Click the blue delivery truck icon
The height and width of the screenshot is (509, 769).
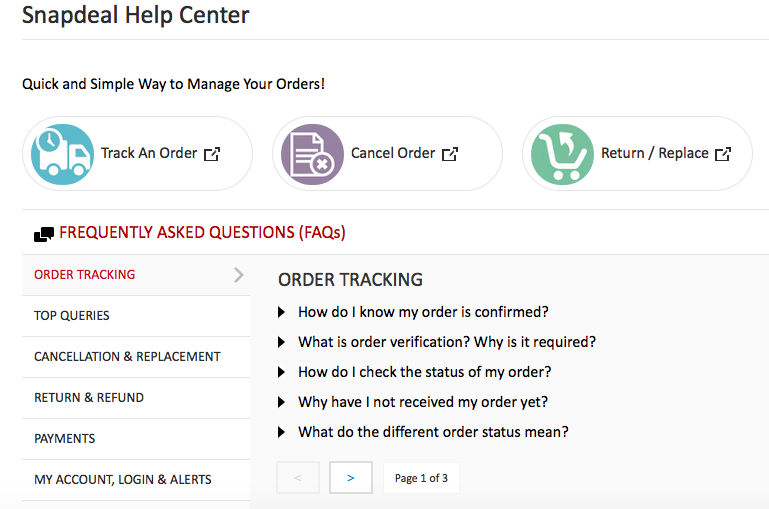pyautogui.click(x=62, y=154)
